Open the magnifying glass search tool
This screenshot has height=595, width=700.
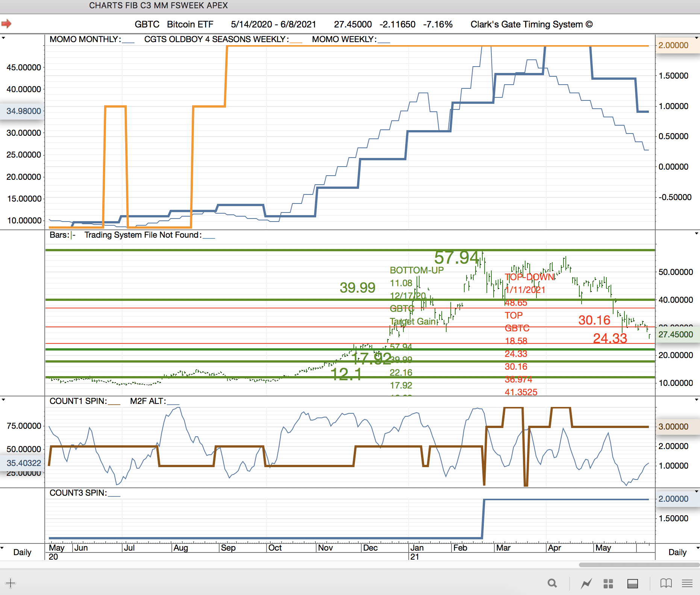point(552,583)
